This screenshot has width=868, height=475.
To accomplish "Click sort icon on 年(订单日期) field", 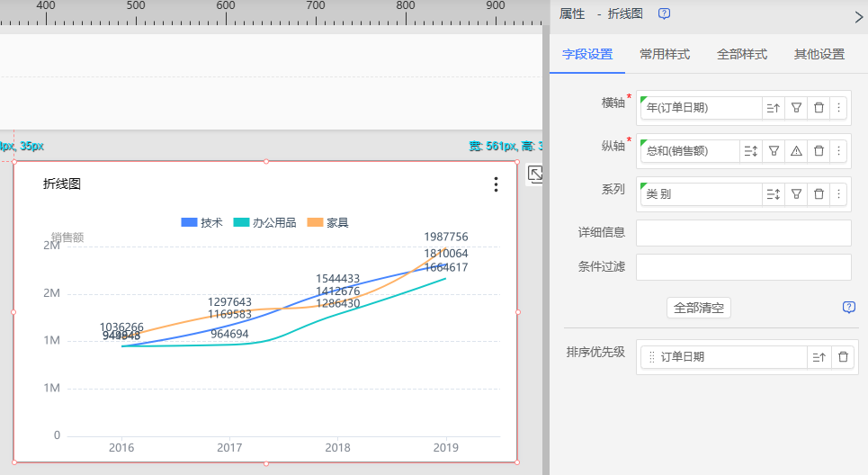I will [774, 108].
